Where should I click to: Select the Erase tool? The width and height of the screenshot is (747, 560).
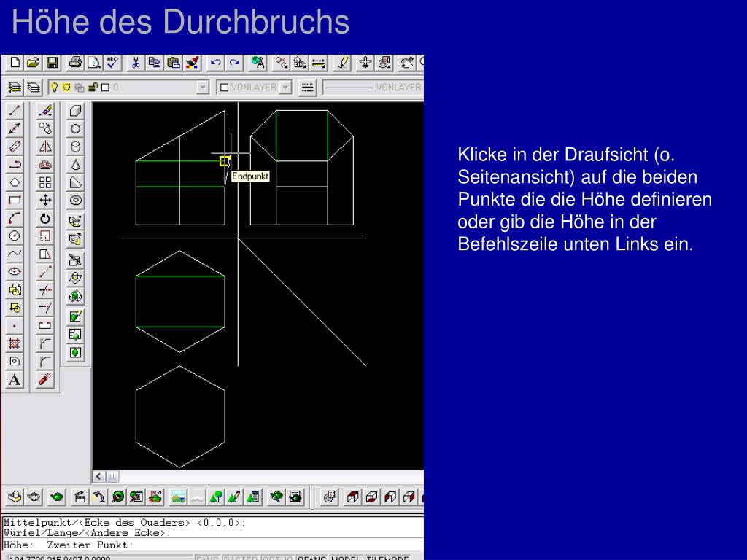tap(45, 111)
